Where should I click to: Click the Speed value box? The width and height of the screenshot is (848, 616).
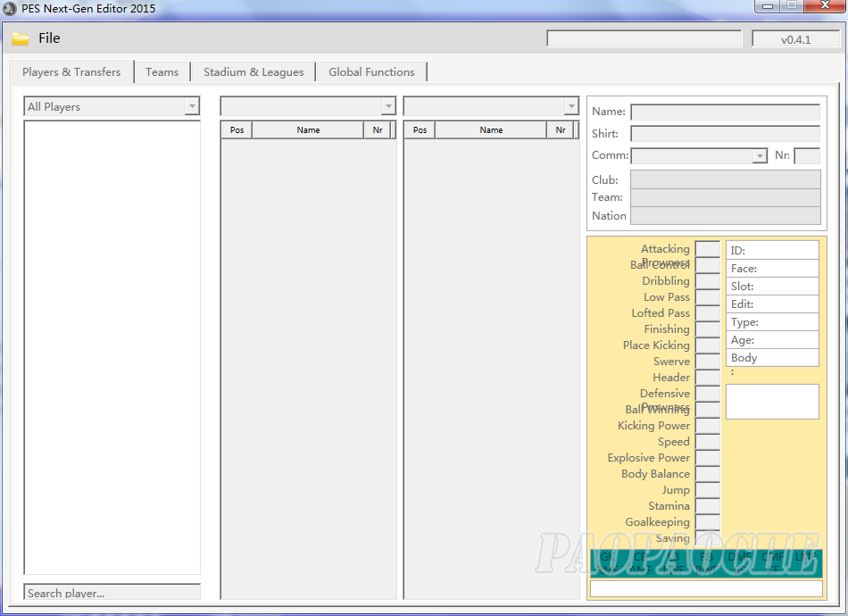707,442
